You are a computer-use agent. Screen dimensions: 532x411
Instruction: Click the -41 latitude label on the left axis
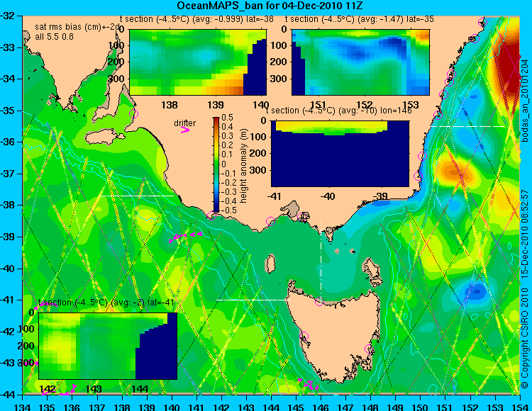[8, 300]
